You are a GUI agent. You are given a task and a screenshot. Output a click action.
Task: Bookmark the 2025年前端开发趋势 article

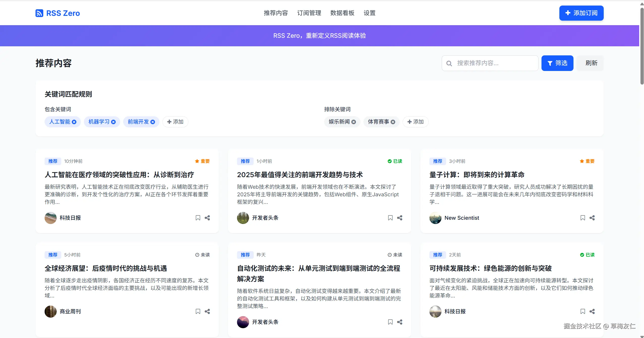pos(390,218)
